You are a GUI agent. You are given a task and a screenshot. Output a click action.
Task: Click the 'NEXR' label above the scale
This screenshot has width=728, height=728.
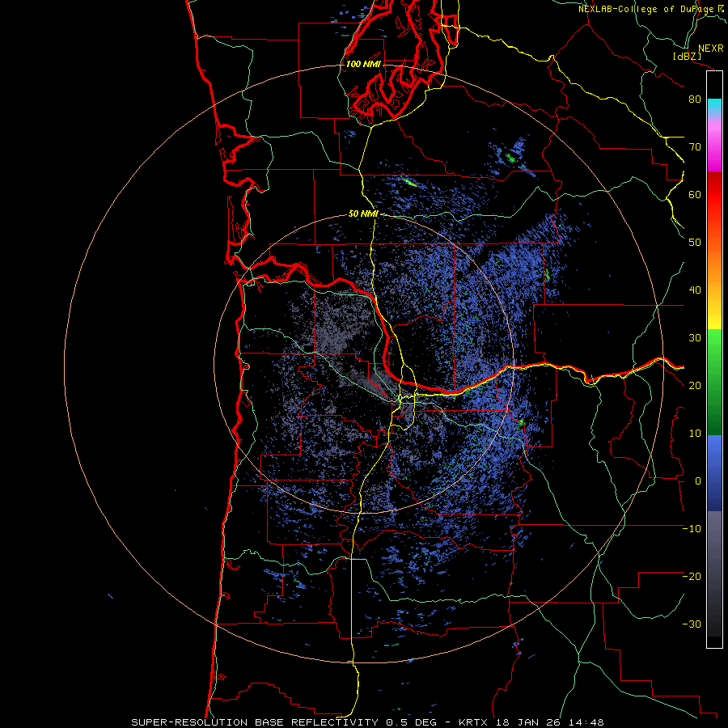pos(710,49)
